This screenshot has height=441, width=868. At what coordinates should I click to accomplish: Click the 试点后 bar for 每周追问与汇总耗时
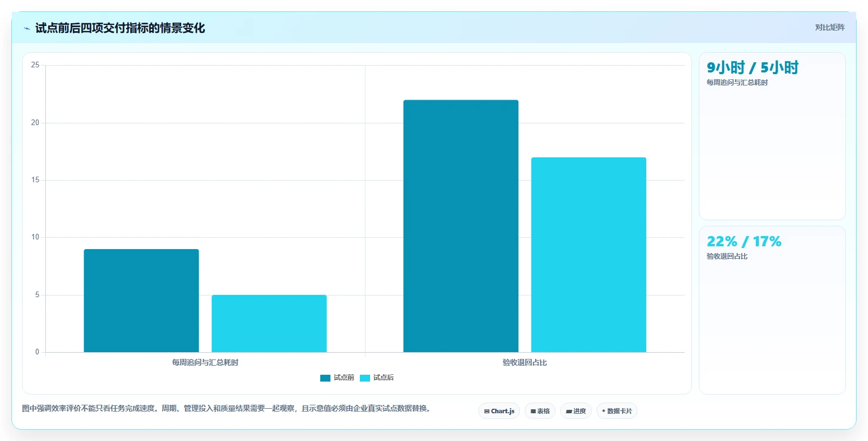[269, 324]
